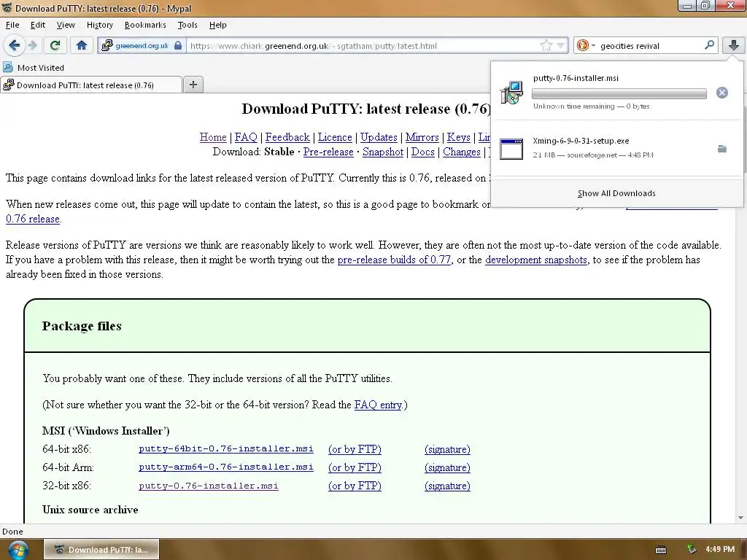Image resolution: width=747 pixels, height=560 pixels.
Task: Click the Forward arrow button
Action: tap(32, 46)
